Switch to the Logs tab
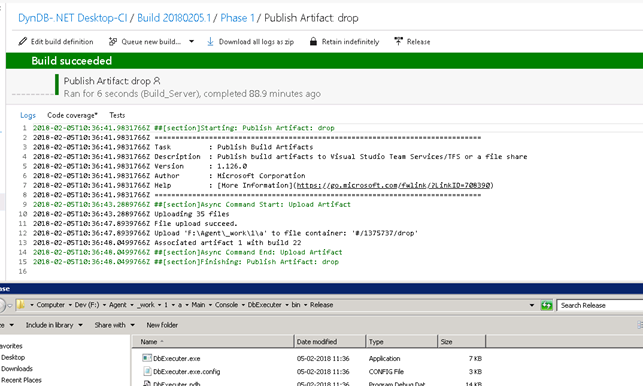Screen dimensions: 643x386 [28, 115]
